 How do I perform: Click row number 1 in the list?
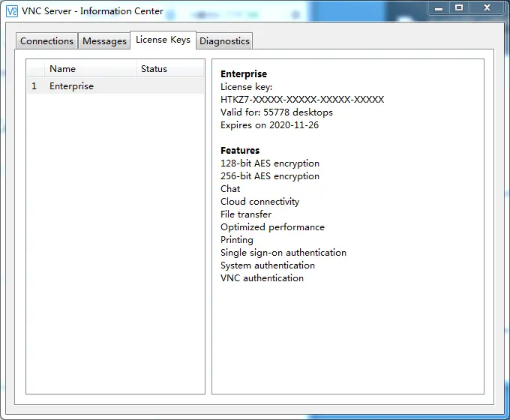pos(34,86)
